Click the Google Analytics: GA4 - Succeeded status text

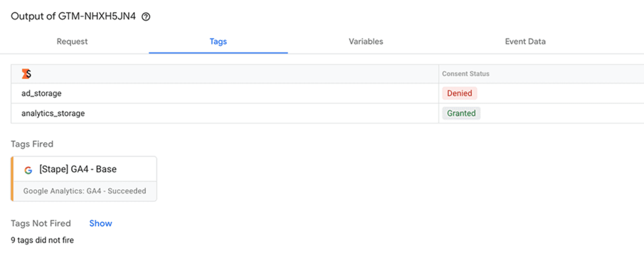point(85,191)
